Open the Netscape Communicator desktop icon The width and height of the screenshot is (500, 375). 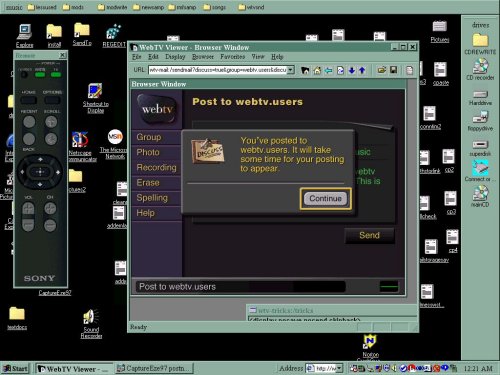82,147
